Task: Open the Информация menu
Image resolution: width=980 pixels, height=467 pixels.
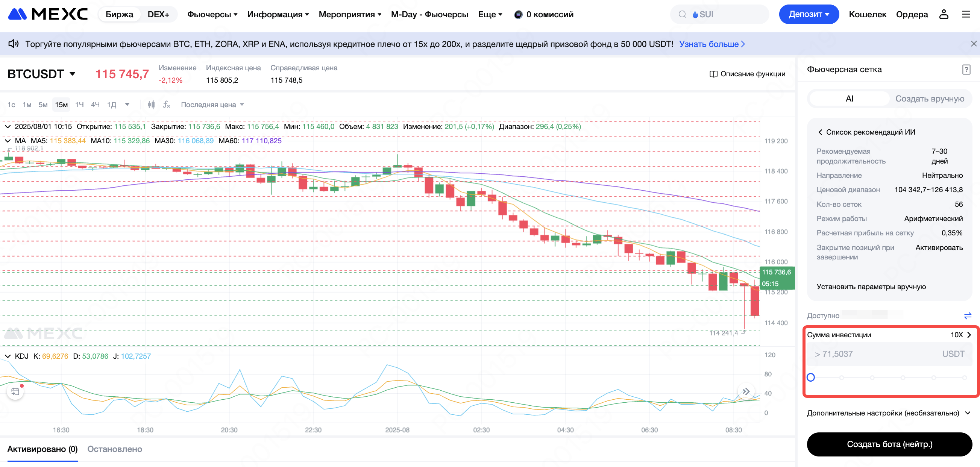Action: click(278, 14)
